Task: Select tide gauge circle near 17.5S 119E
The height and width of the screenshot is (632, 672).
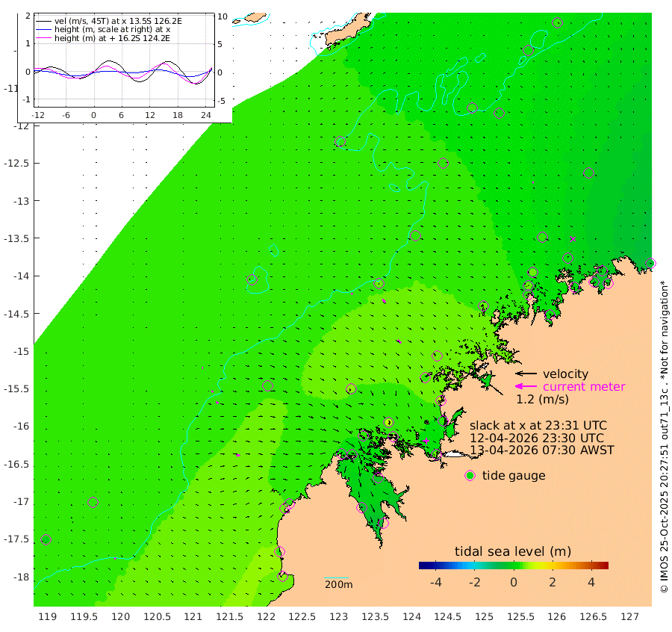Action: point(46,540)
